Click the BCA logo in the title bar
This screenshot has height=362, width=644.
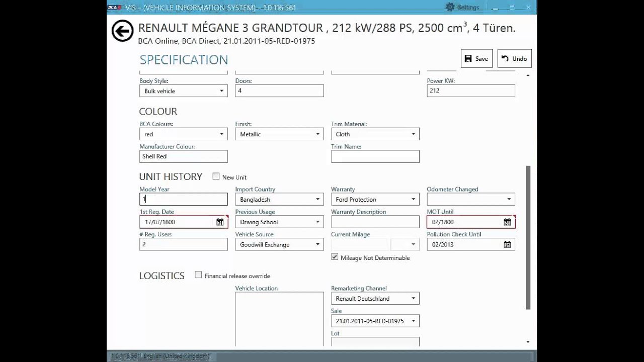[x=114, y=8]
